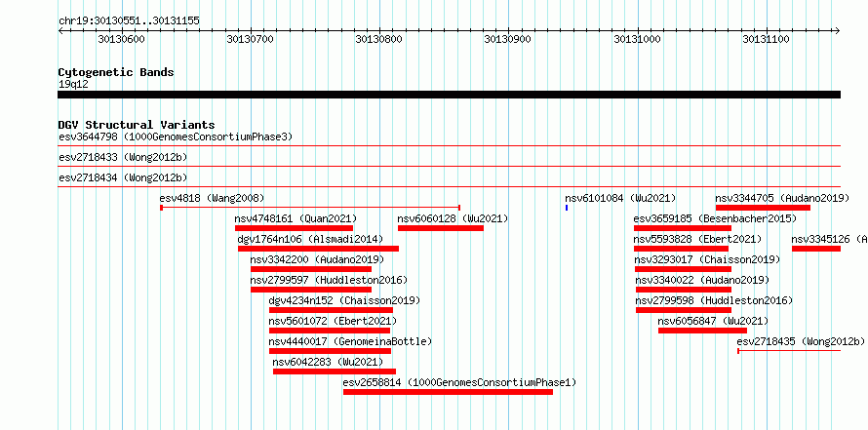Screen dimensions: 868x430
Task: Open nsv2799597 Huddleston2016 variant label
Action: click(x=329, y=280)
